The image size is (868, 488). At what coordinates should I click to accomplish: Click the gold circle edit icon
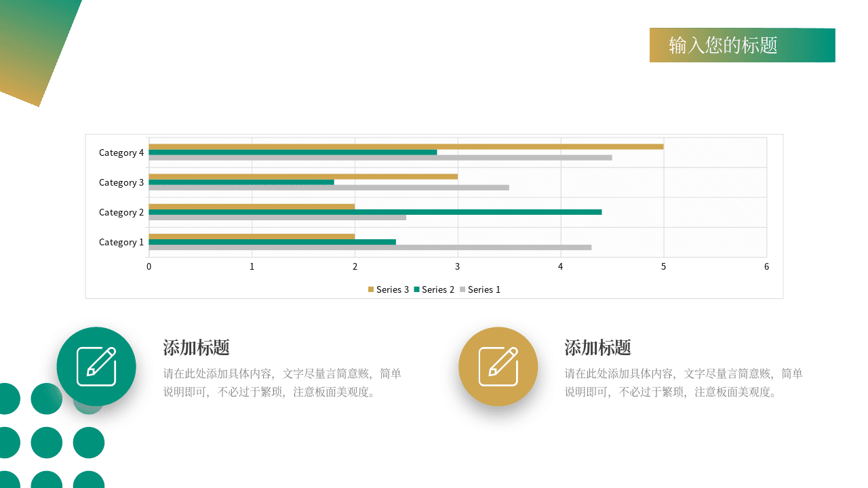(x=498, y=367)
